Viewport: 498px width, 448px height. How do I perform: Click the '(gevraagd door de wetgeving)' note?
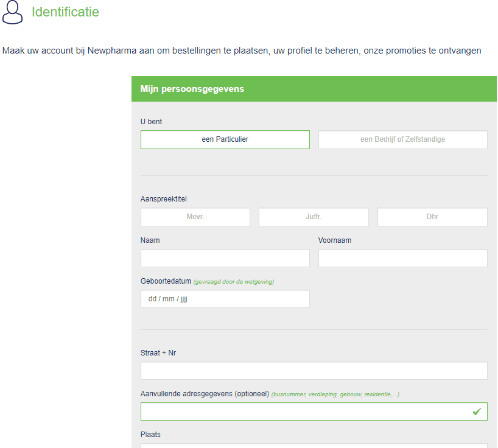[x=233, y=282]
